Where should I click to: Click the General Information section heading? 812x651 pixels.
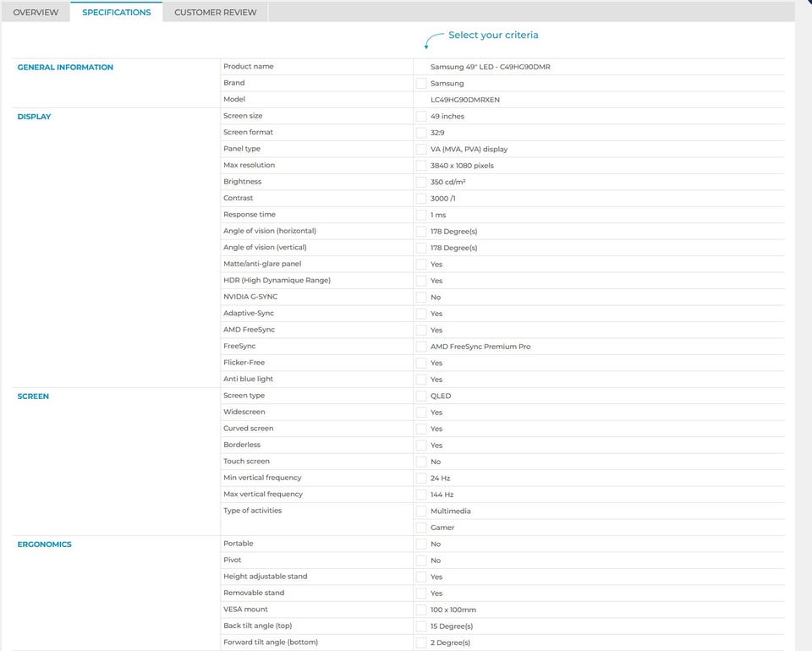(65, 68)
